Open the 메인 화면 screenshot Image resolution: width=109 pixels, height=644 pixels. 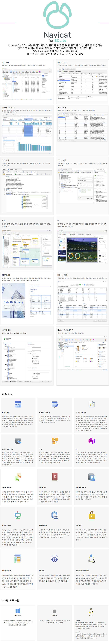(x=27, y=84)
